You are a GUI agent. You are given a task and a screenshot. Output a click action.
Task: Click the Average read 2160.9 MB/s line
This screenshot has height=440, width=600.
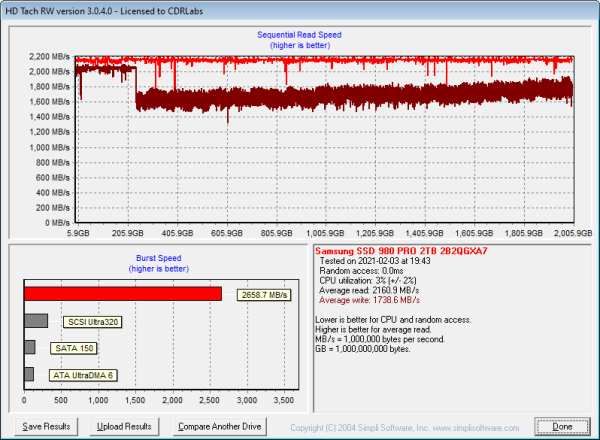370,289
